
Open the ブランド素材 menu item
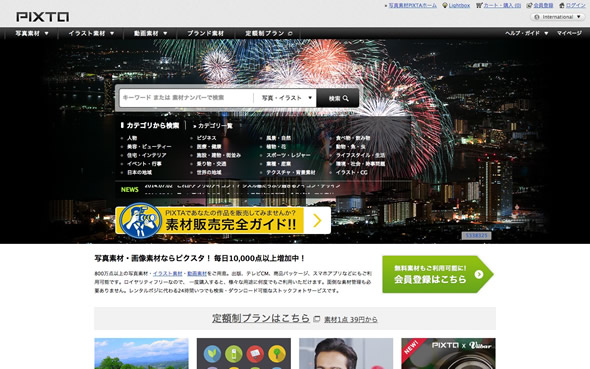click(x=205, y=33)
